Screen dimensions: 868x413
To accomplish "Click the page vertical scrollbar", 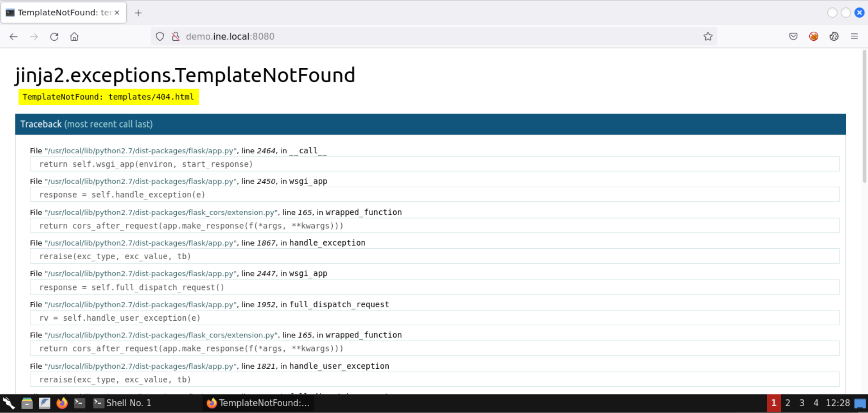I will (x=864, y=118).
